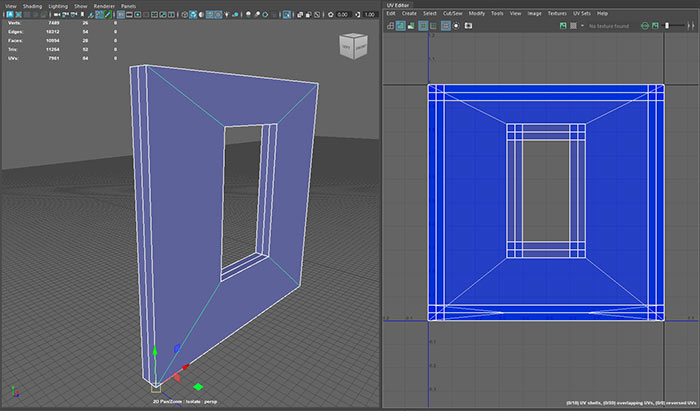700x411 pixels.
Task: Open the Cut/Sew menu in UV Editor
Action: pyautogui.click(x=453, y=13)
